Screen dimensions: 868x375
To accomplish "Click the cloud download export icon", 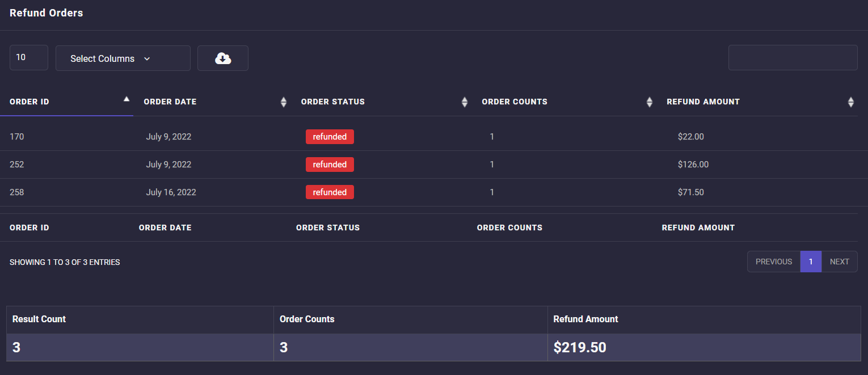I will point(223,58).
